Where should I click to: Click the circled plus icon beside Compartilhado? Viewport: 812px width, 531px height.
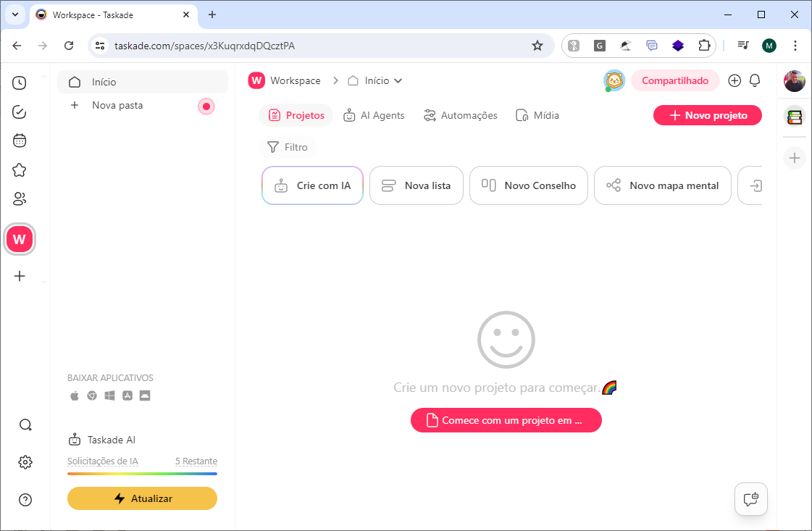[734, 81]
